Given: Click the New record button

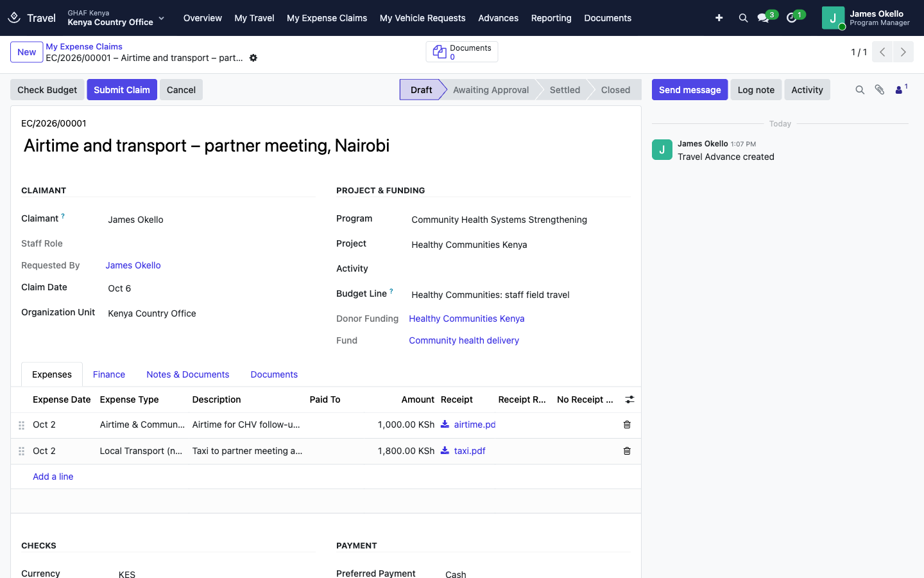Looking at the screenshot, I should coord(27,52).
